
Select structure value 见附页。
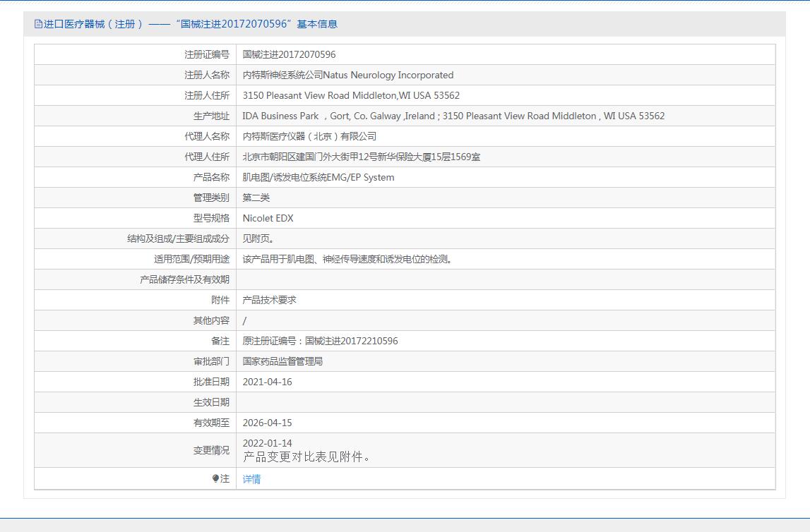click(x=258, y=238)
